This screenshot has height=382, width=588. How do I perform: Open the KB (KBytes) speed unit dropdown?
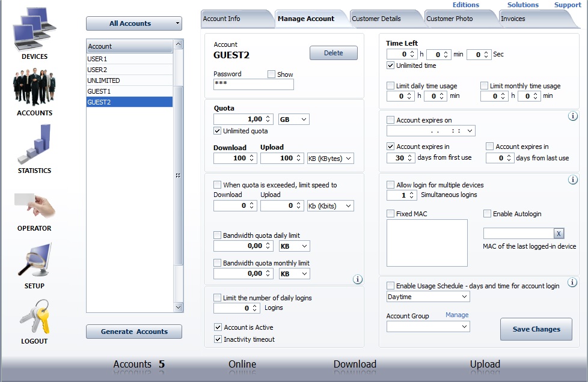331,159
